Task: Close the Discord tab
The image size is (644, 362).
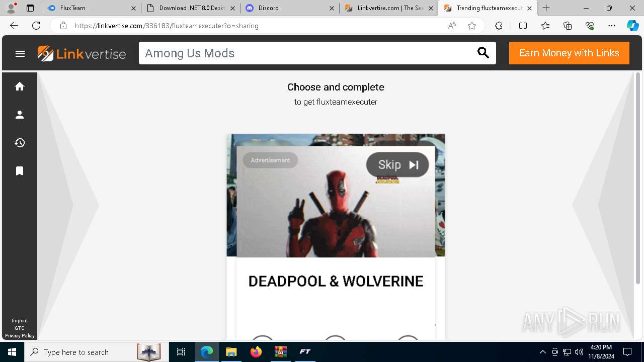Action: 332,8
